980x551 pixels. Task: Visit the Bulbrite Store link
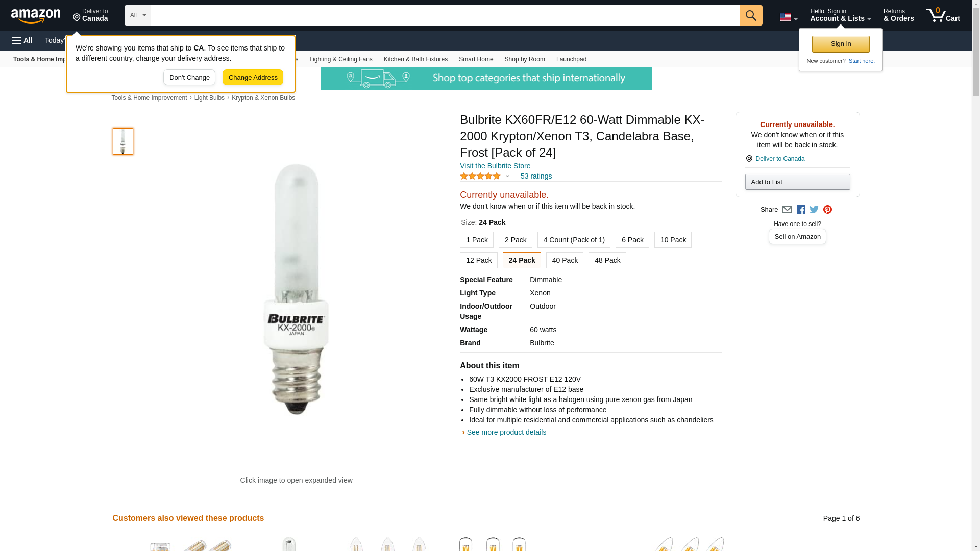(x=495, y=166)
